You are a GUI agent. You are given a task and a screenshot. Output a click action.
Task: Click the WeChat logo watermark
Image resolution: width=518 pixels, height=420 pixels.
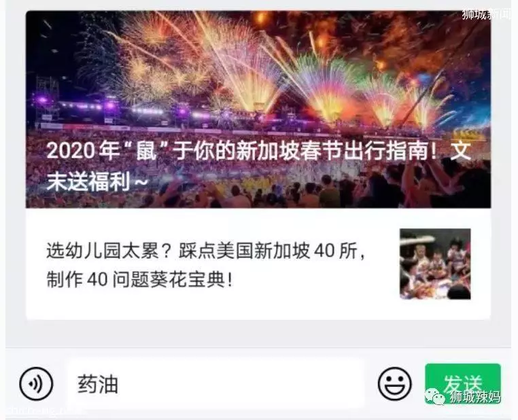coord(435,397)
